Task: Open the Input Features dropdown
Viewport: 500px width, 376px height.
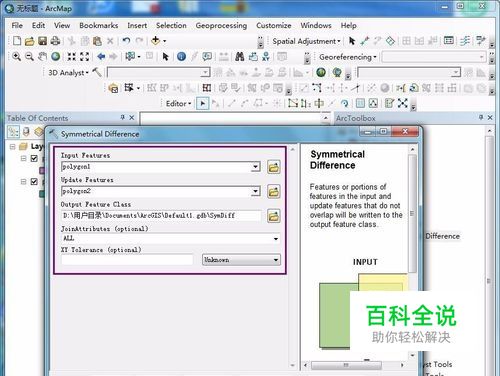Action: tap(255, 167)
